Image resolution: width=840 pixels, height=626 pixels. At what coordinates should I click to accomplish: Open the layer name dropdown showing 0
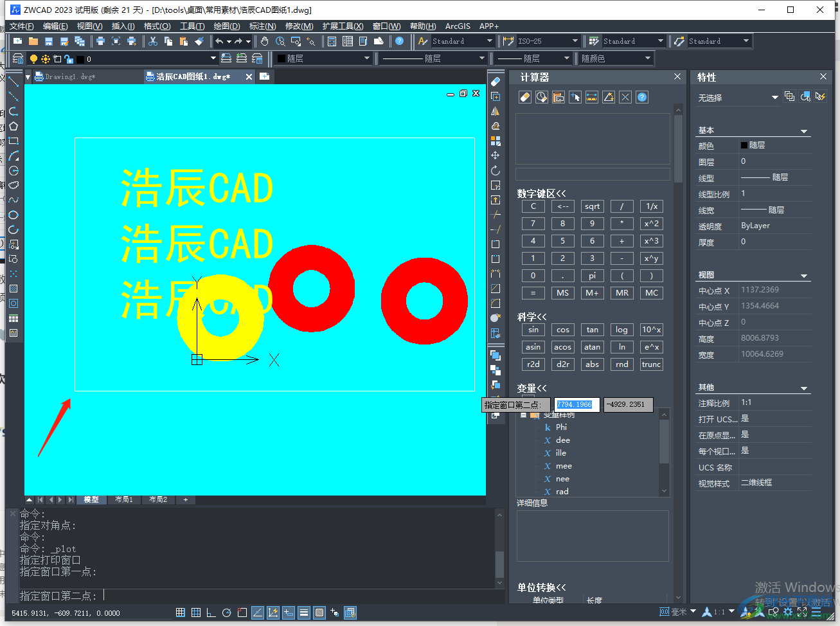click(213, 58)
